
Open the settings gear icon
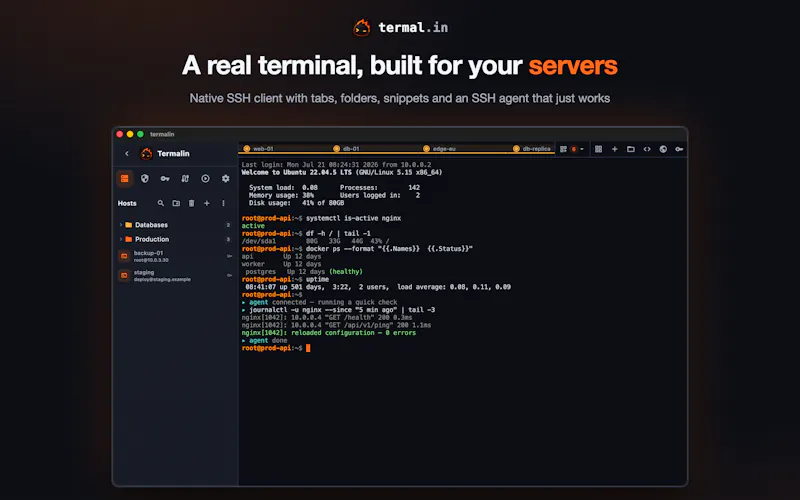226,179
